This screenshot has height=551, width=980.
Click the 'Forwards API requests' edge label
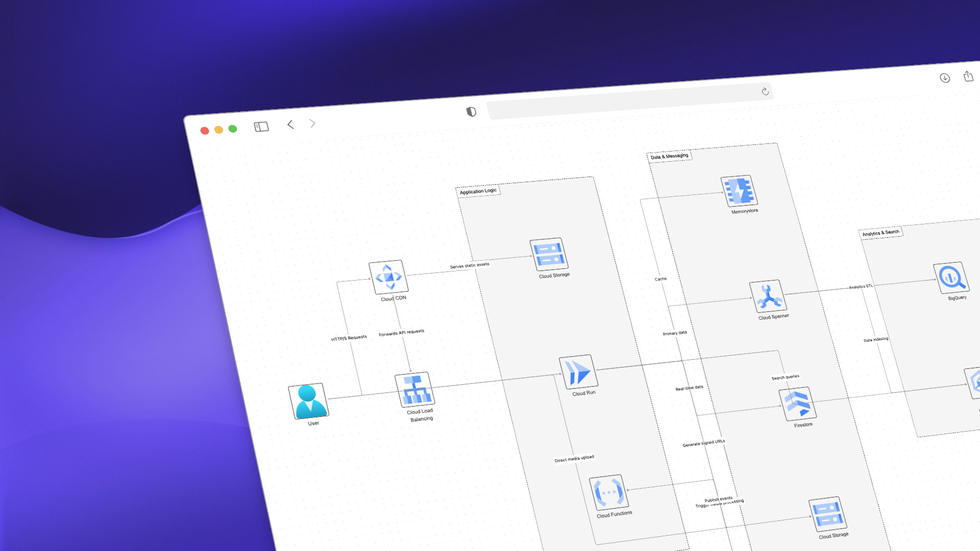[402, 333]
